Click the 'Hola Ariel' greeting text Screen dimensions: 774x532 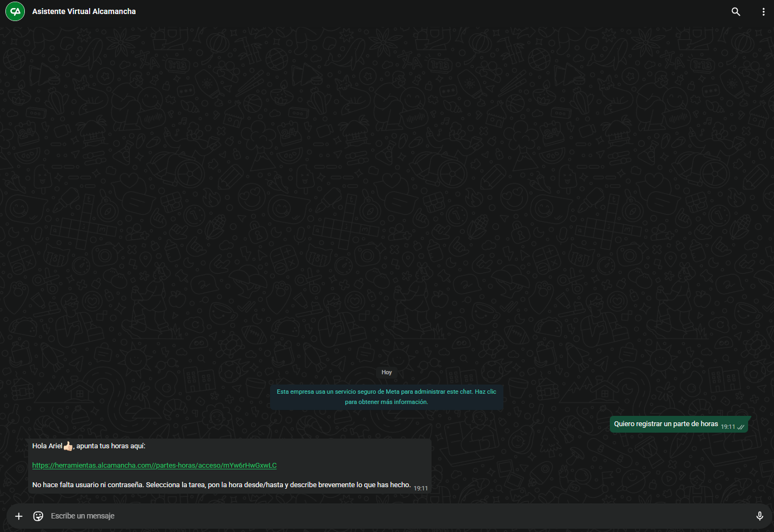click(x=47, y=446)
